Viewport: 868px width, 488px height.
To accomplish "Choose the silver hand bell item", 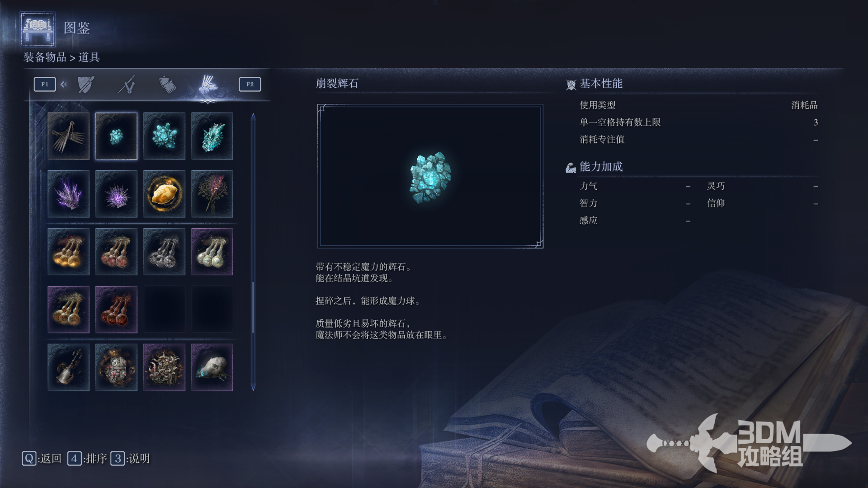I will (x=68, y=367).
